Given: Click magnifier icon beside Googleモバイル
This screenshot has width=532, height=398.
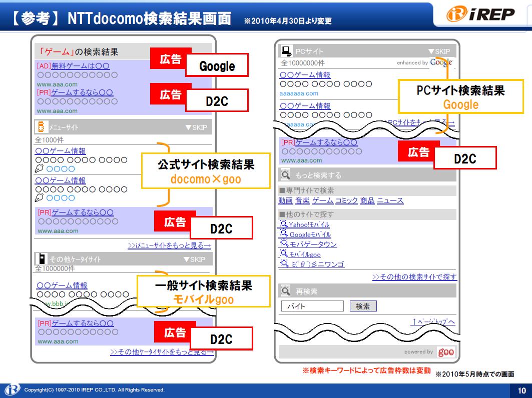Looking at the screenshot, I should click(x=284, y=234).
